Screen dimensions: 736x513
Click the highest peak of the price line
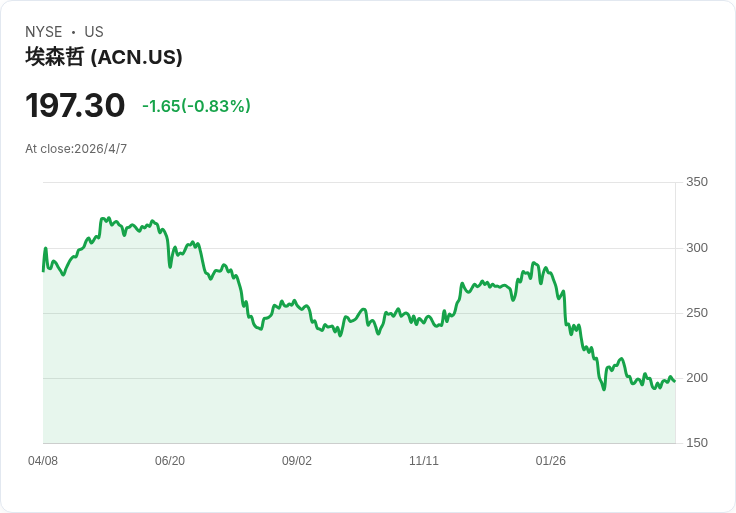coord(102,217)
